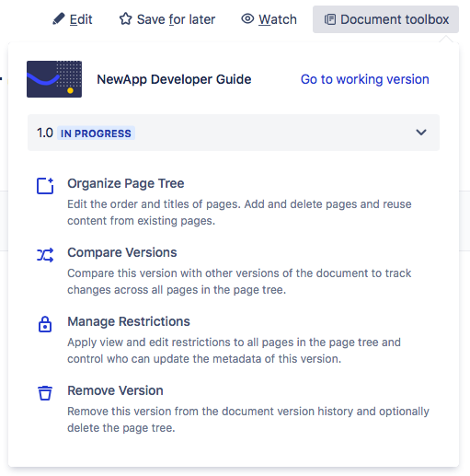Click the NewApp Developer Guide thumbnail
The width and height of the screenshot is (470, 476).
(x=54, y=79)
